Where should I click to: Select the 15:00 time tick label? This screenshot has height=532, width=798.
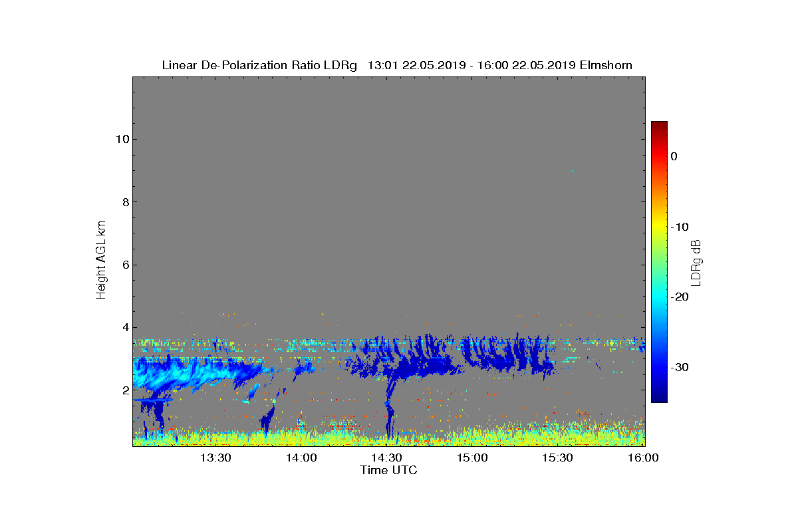click(472, 458)
